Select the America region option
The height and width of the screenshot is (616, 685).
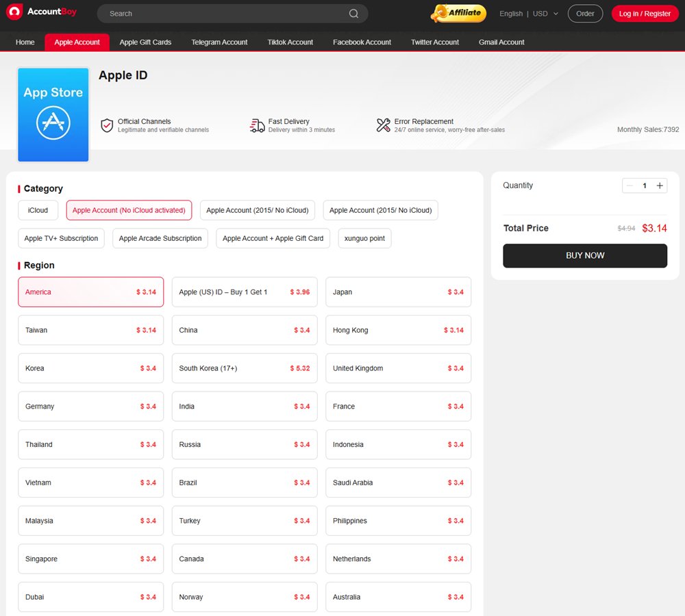coord(91,292)
